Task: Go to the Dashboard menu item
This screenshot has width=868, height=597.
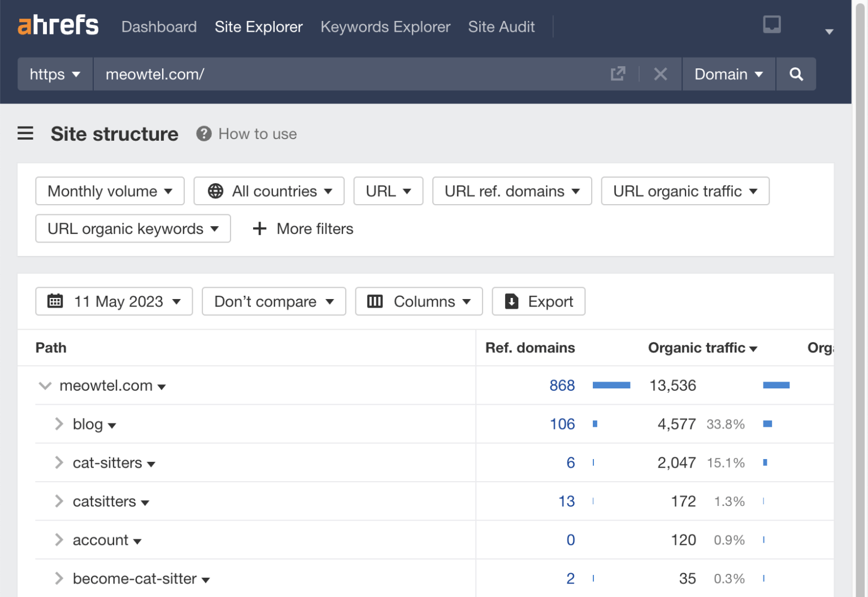Action: (159, 27)
